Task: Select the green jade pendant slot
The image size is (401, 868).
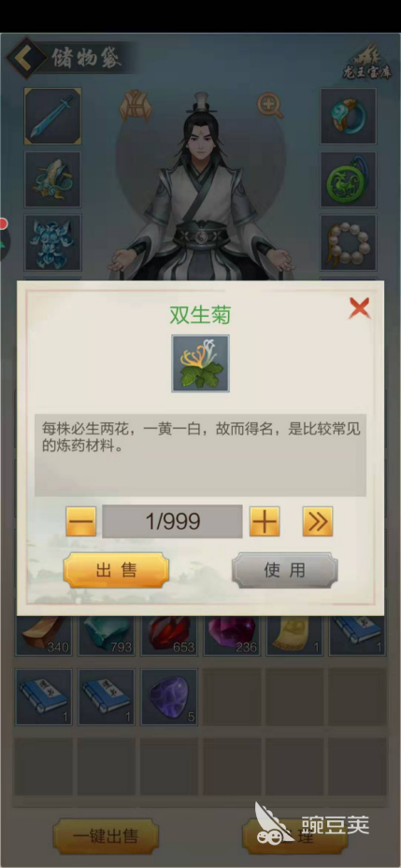Action: pyautogui.click(x=348, y=180)
